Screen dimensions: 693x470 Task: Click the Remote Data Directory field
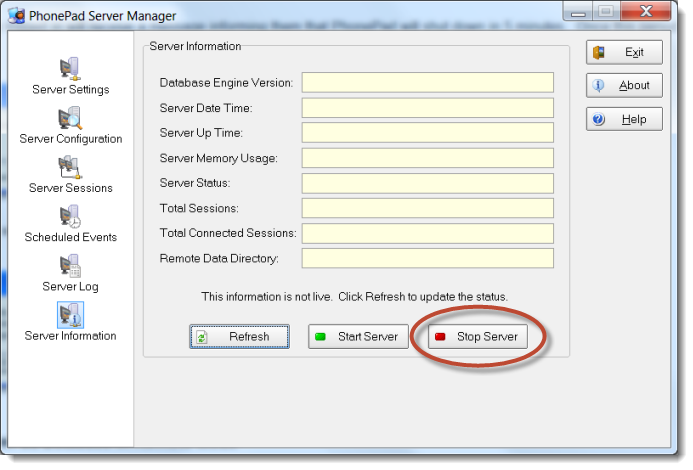pyautogui.click(x=428, y=258)
